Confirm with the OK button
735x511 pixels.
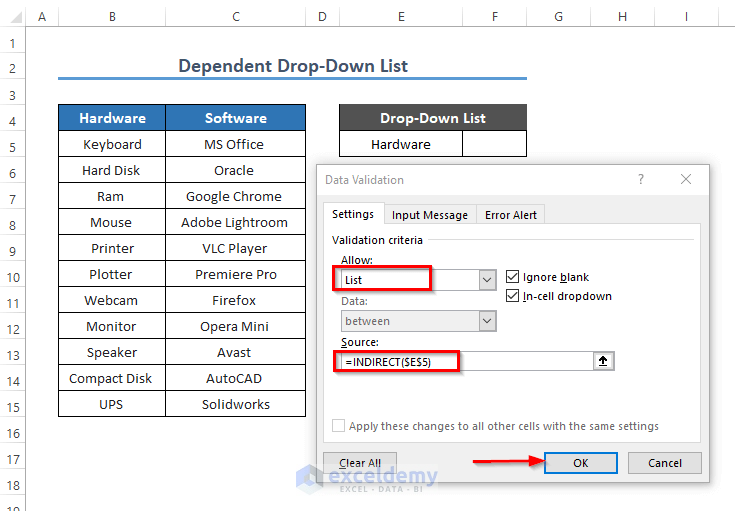pos(581,463)
